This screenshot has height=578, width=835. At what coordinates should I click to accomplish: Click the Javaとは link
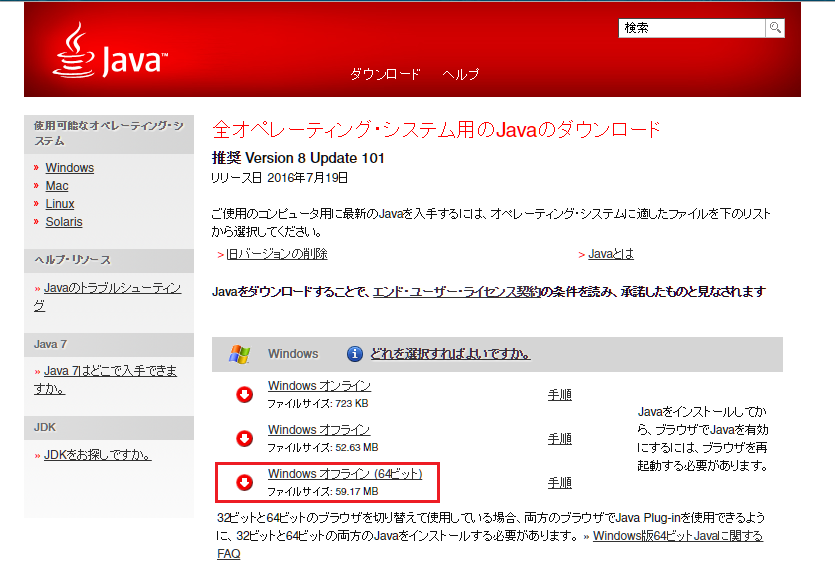coord(611,254)
